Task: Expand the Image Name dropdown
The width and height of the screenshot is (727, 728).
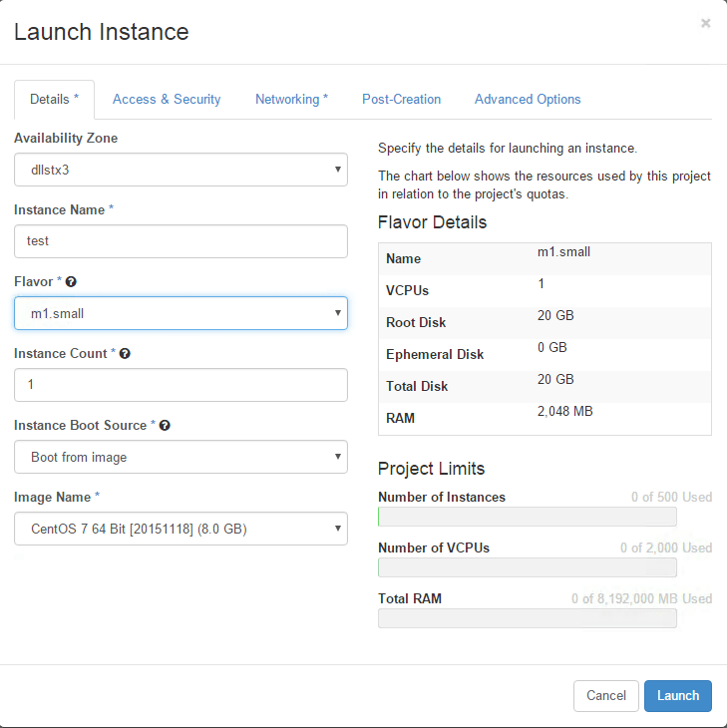Action: (181, 529)
